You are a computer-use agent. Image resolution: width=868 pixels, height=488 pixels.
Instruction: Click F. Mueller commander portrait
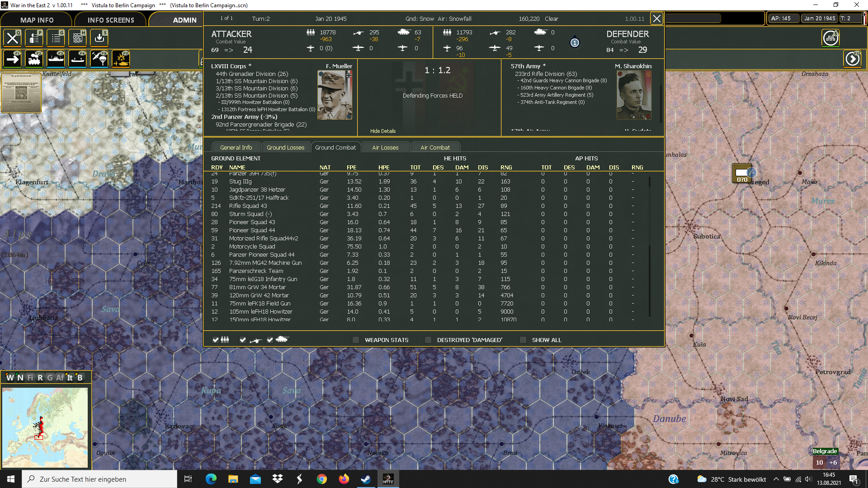[x=335, y=95]
